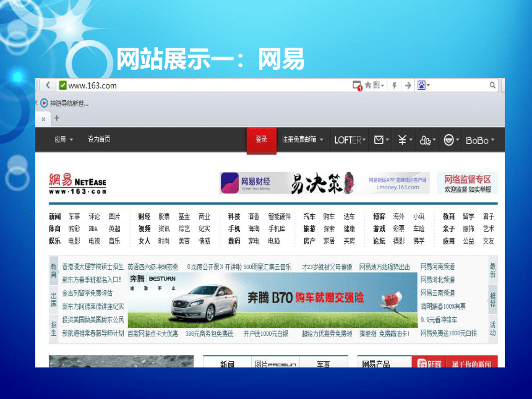Open the 博客 channel link
This screenshot has width=532, height=399.
click(379, 217)
